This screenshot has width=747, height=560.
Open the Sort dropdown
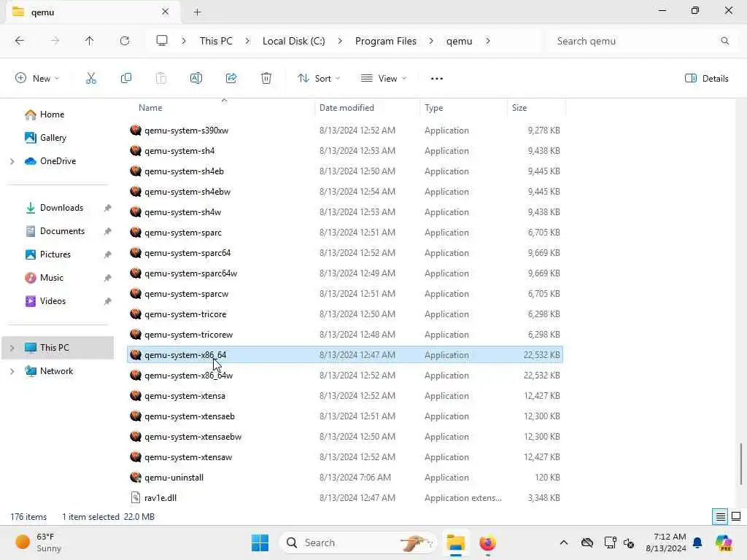(x=319, y=79)
